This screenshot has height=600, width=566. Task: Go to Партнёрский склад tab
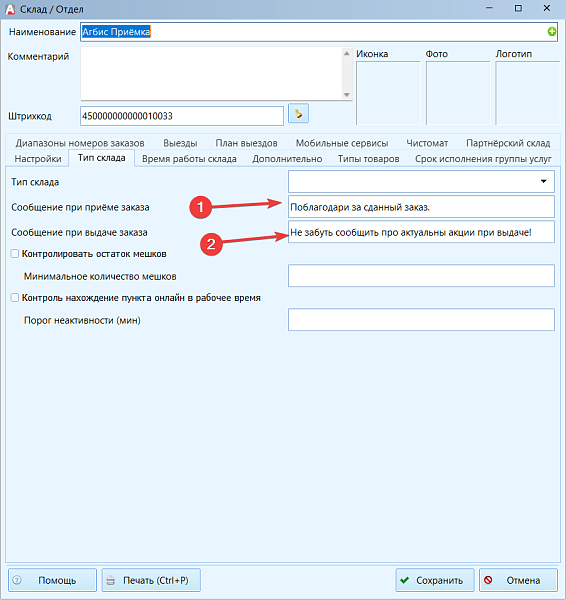(508, 143)
